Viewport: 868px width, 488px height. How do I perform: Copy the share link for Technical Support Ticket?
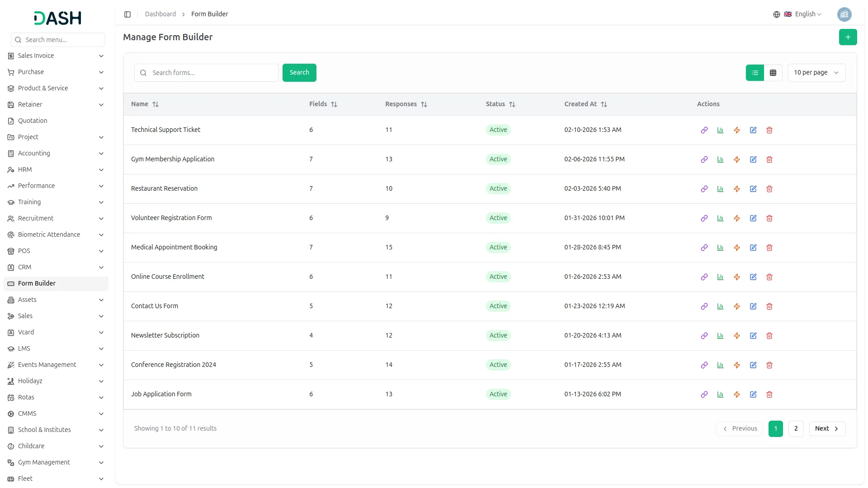point(704,130)
